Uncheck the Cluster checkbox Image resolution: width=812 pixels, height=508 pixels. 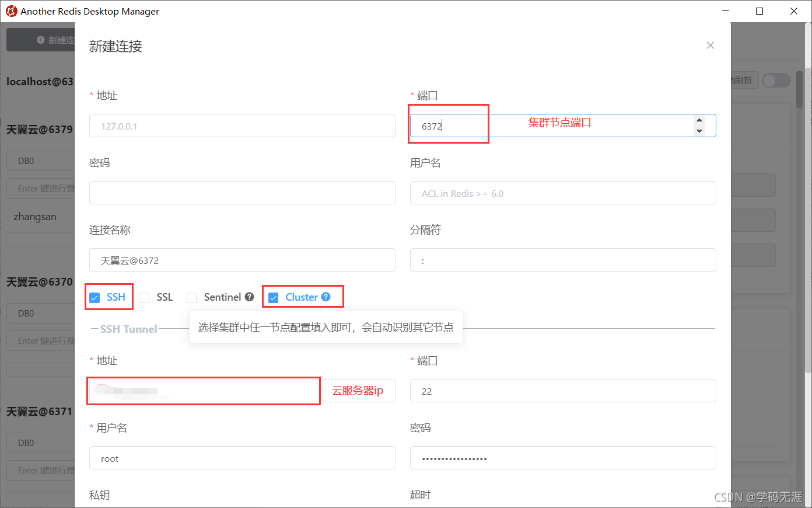[273, 298]
